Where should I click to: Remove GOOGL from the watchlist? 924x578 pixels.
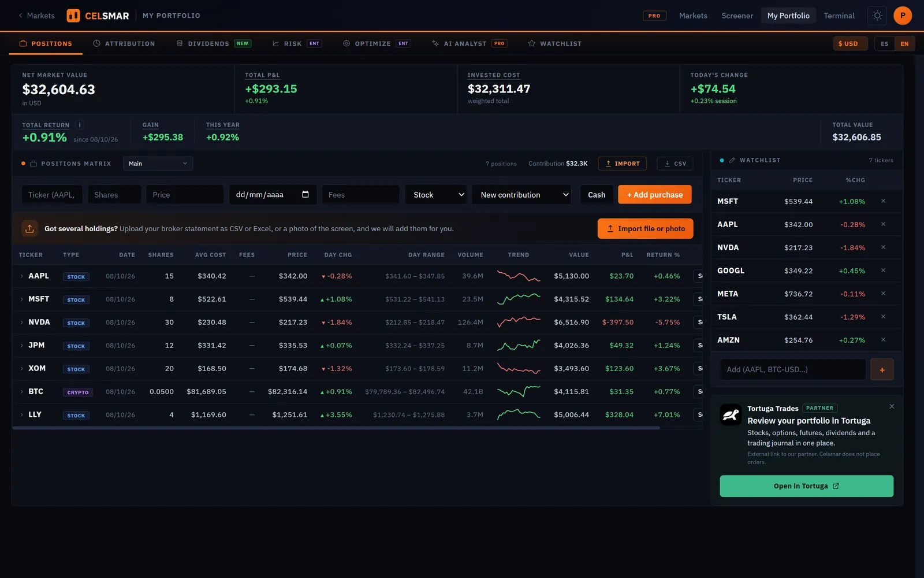pyautogui.click(x=883, y=271)
